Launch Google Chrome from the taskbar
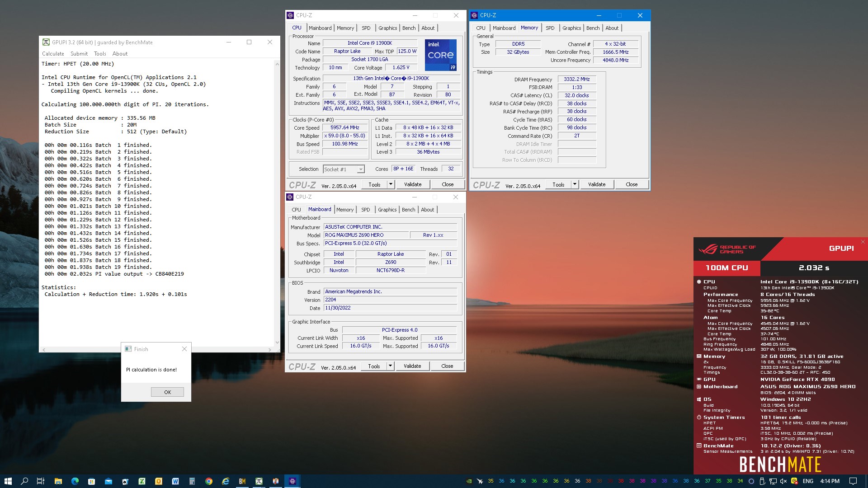Screen dimensions: 868x488 click(x=209, y=481)
